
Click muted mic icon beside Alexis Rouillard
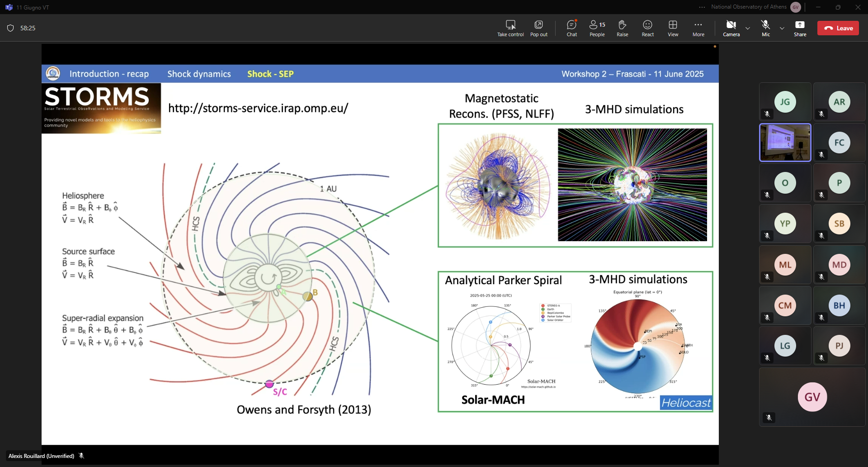[81, 456]
